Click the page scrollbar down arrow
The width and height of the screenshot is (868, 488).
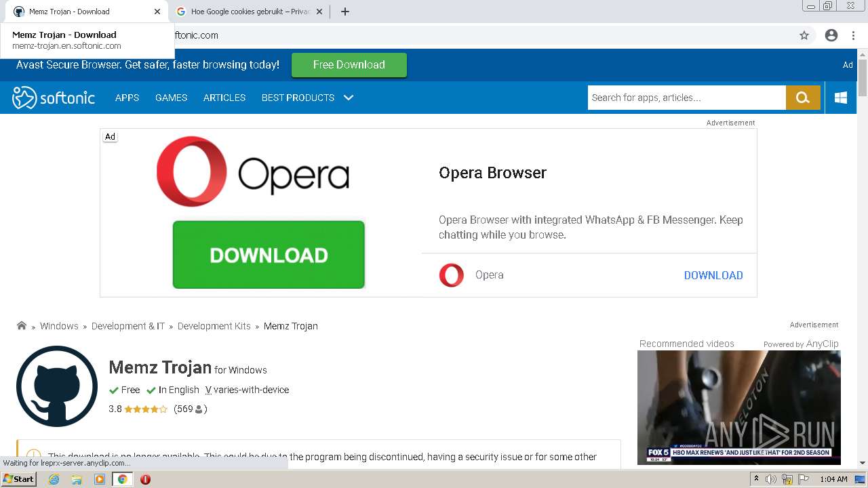click(863, 463)
